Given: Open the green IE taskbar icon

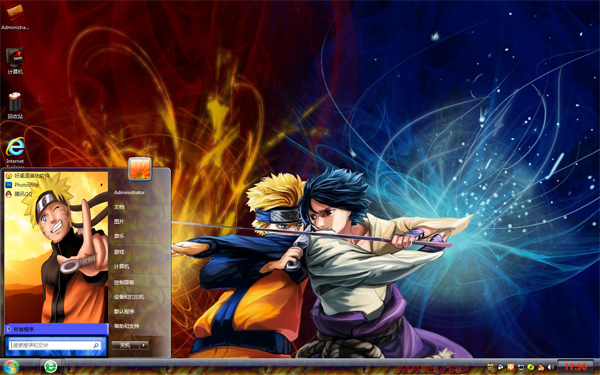Looking at the screenshot, I should [51, 366].
